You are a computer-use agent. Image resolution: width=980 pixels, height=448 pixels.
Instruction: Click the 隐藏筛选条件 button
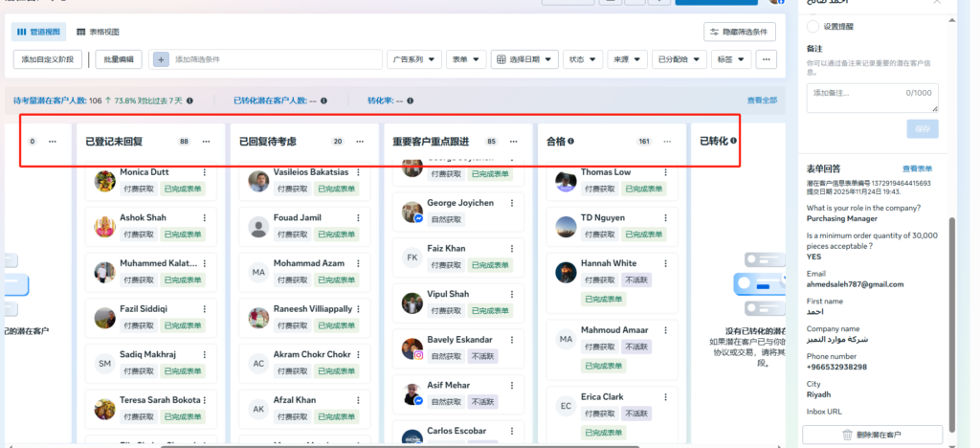point(739,32)
